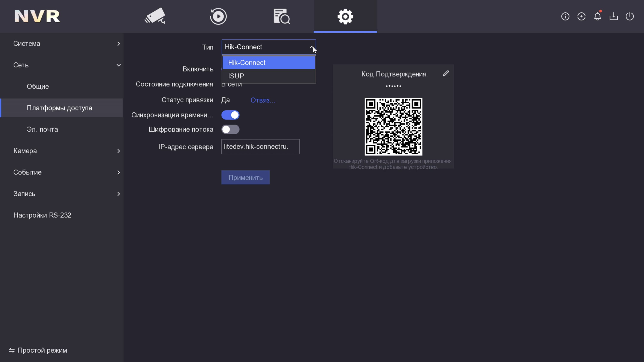The height and width of the screenshot is (362, 644).
Task: Edit the verification code with pencil icon
Action: [x=445, y=74]
